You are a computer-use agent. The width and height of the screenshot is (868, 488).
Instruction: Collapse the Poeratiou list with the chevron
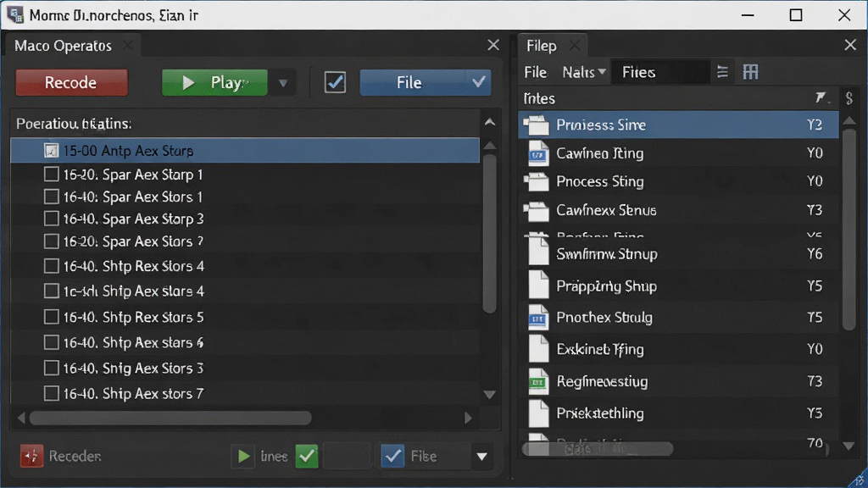click(x=490, y=122)
